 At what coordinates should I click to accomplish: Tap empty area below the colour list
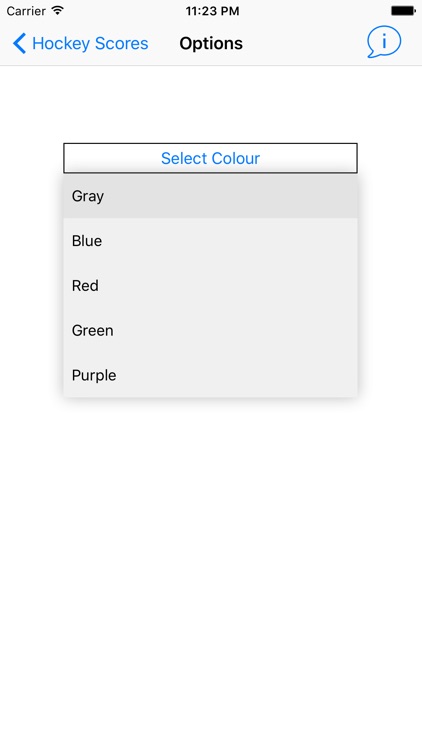point(211,550)
